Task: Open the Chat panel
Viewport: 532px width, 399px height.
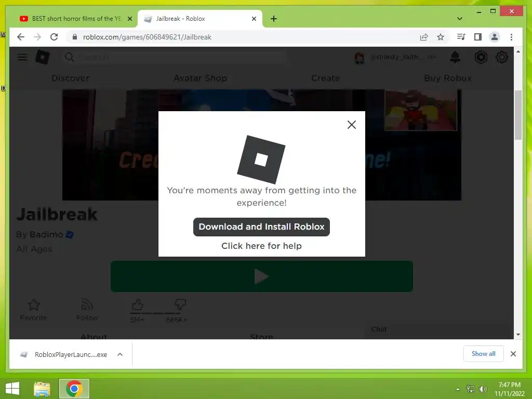Action: [379, 329]
